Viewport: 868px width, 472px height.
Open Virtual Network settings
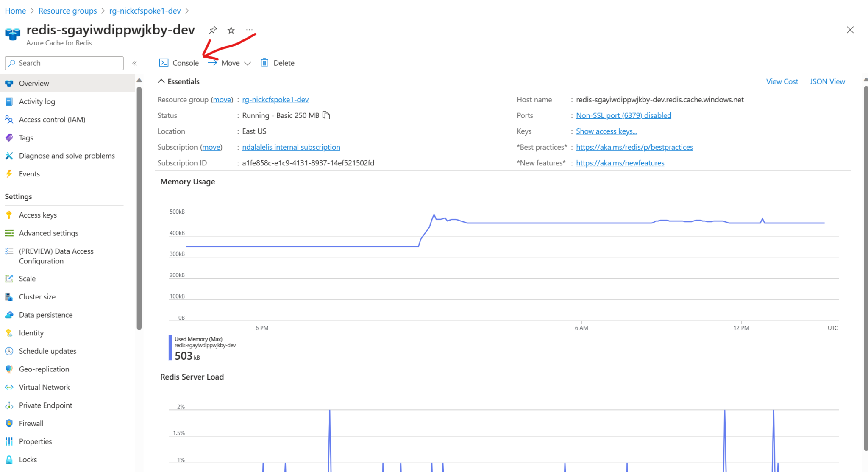click(x=44, y=387)
